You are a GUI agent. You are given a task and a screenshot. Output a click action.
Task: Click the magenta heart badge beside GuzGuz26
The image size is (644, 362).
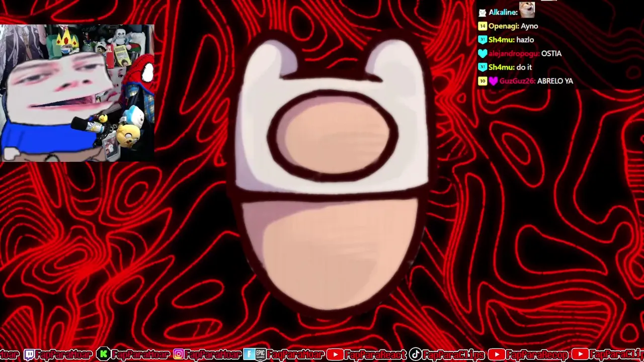(493, 80)
